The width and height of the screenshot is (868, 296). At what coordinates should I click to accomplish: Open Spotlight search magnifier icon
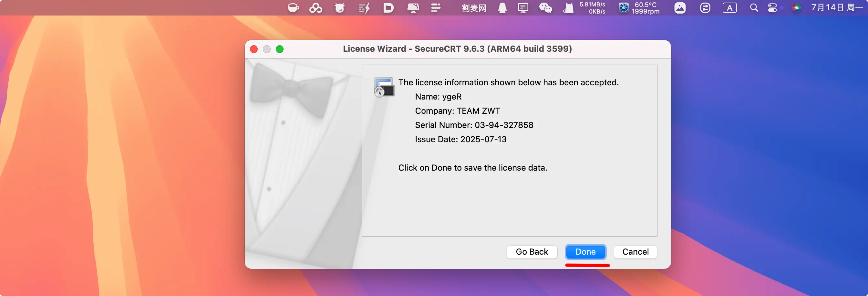[754, 8]
